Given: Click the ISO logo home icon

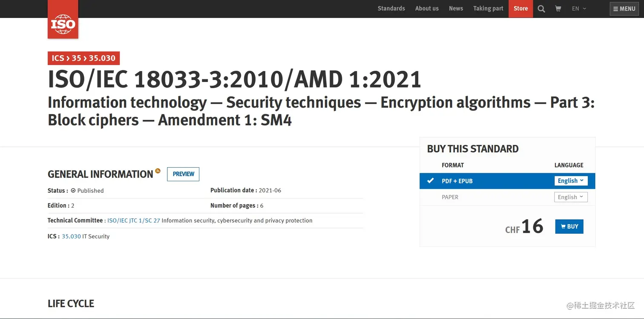Looking at the screenshot, I should tap(63, 19).
